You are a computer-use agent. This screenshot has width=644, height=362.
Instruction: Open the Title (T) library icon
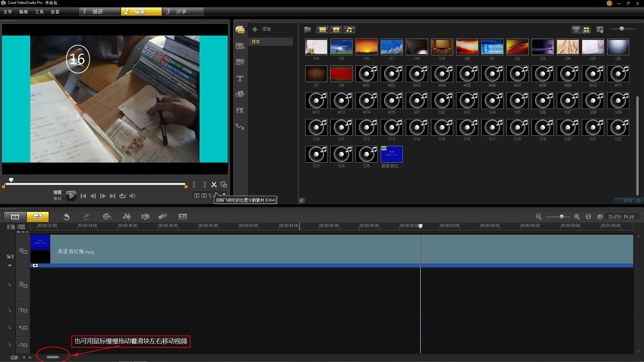click(x=240, y=79)
